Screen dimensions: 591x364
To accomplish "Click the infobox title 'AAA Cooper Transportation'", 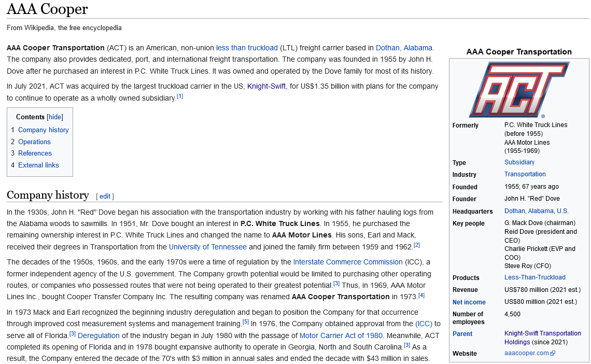I will pyautogui.click(x=519, y=52).
